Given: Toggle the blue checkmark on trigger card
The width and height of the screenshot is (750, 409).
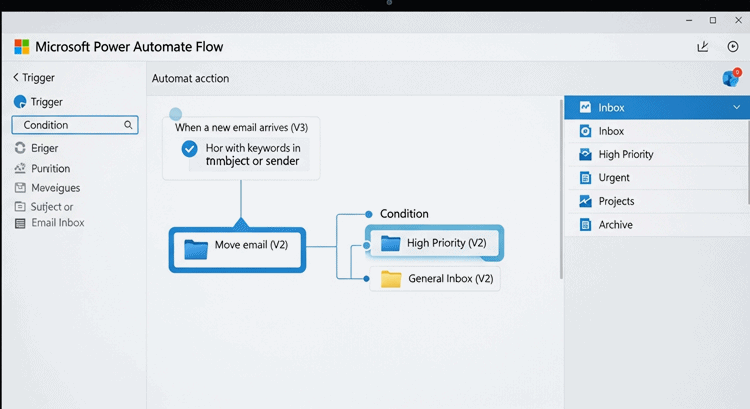Looking at the screenshot, I should coord(189,148).
